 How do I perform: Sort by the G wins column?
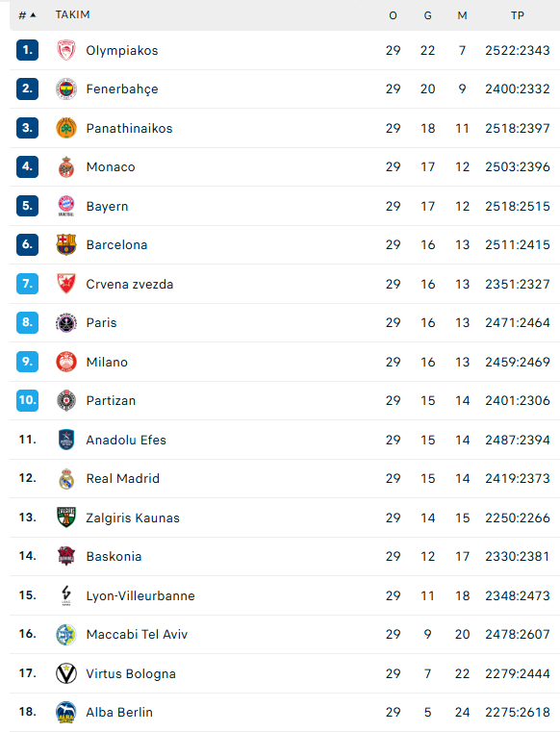pos(427,15)
